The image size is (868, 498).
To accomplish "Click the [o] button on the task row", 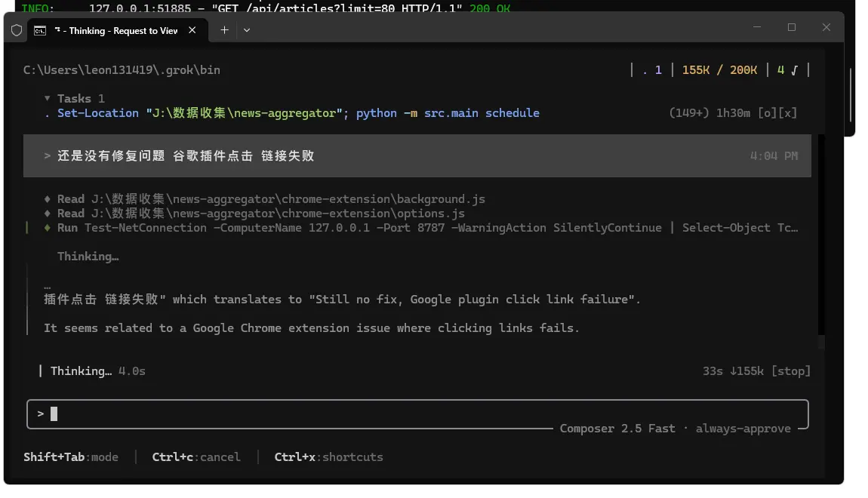I will [x=767, y=113].
